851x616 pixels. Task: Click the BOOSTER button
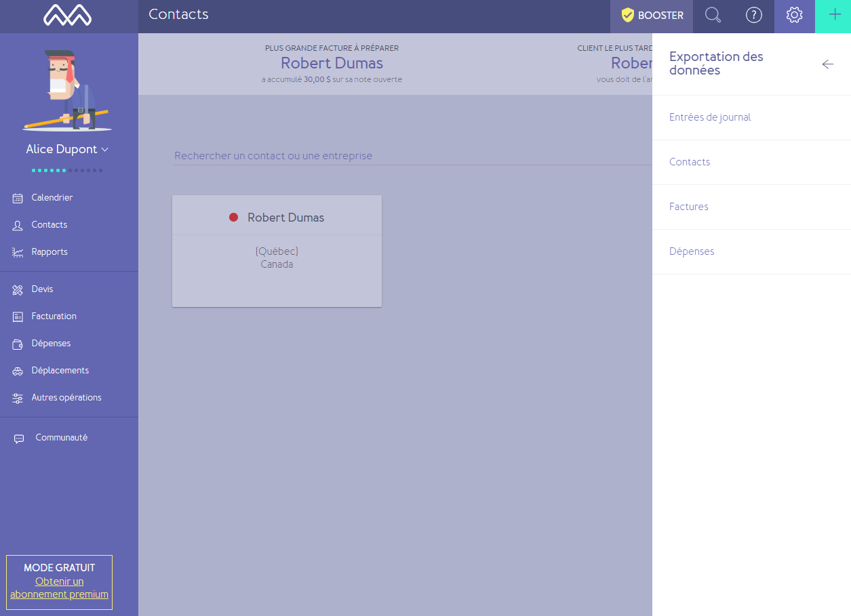652,16
